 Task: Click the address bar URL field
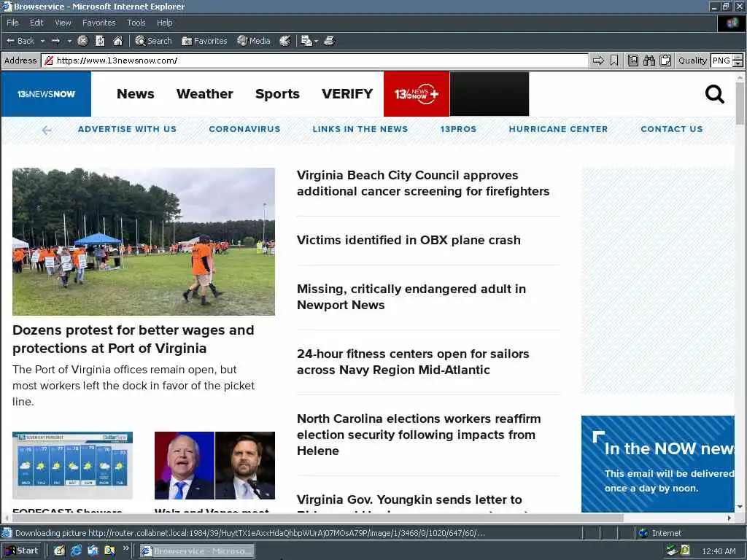click(315, 61)
